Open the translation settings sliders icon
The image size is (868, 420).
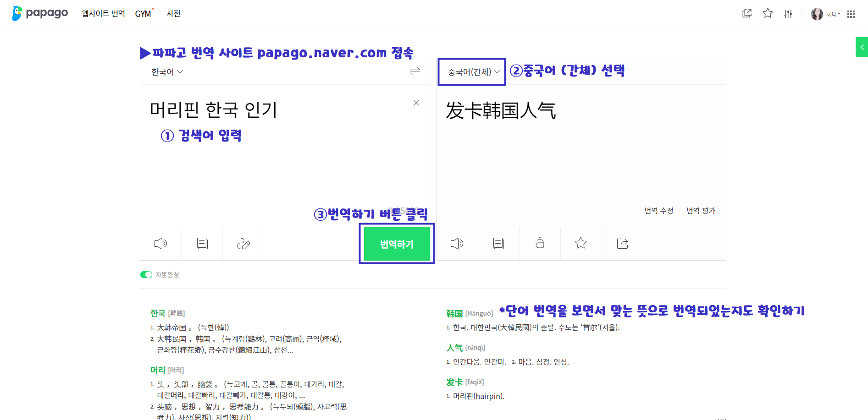coord(788,14)
